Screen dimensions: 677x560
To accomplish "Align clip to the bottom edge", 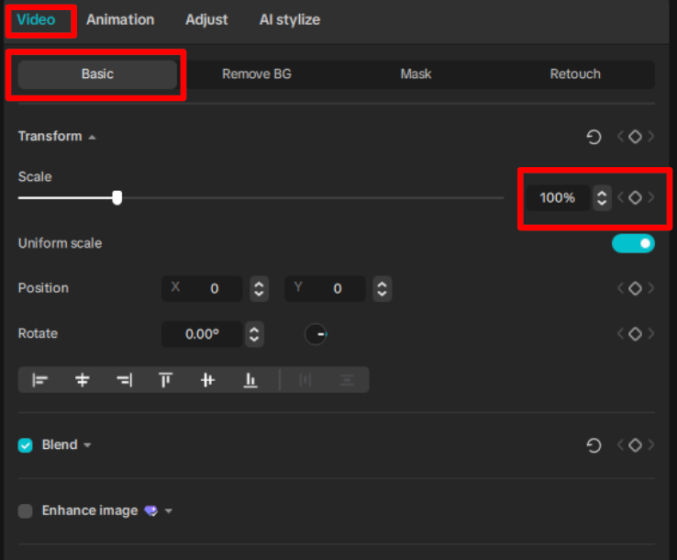I will point(250,380).
